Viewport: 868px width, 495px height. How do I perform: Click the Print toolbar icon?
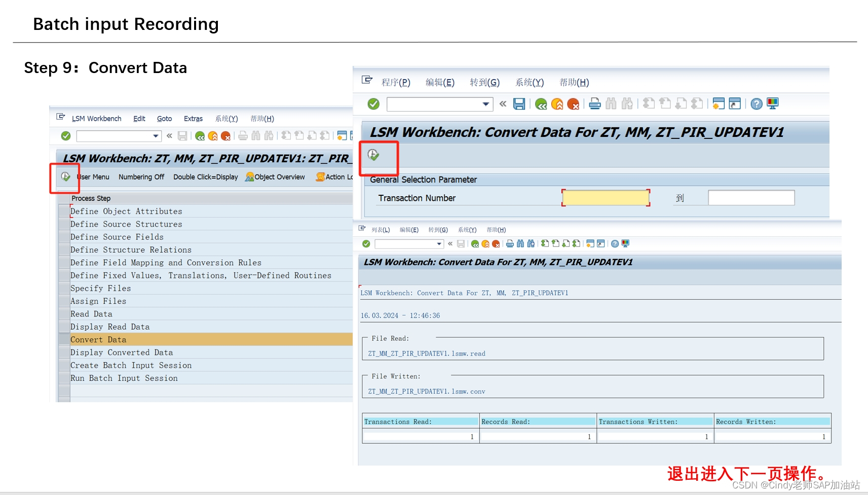(x=594, y=103)
